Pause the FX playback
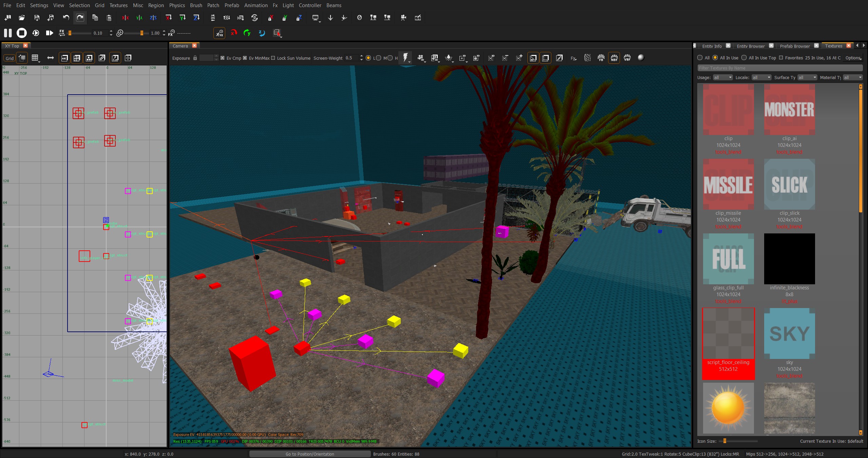Viewport: 868px width, 458px height. click(8, 33)
